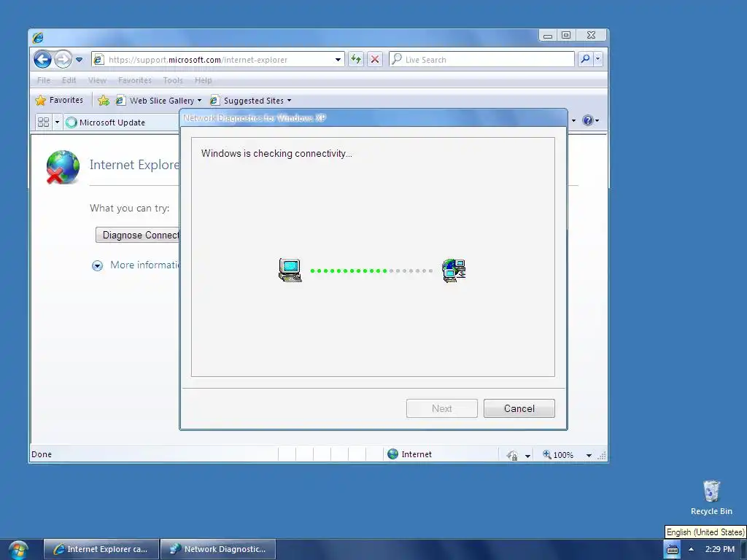Open the Recycle Bin desktop icon
Viewport: 747px width, 560px height.
[711, 497]
